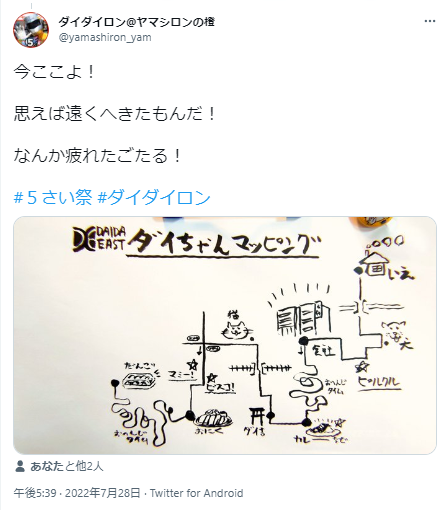The image size is (447, 510).
Task: Open the #5さい祭 hashtag
Action: tap(53, 197)
